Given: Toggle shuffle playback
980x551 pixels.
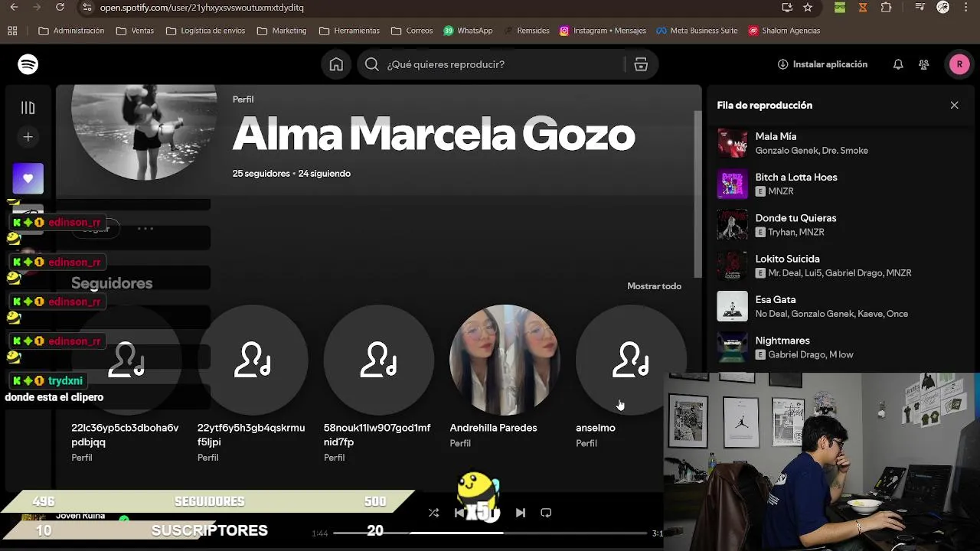Looking at the screenshot, I should coord(434,513).
